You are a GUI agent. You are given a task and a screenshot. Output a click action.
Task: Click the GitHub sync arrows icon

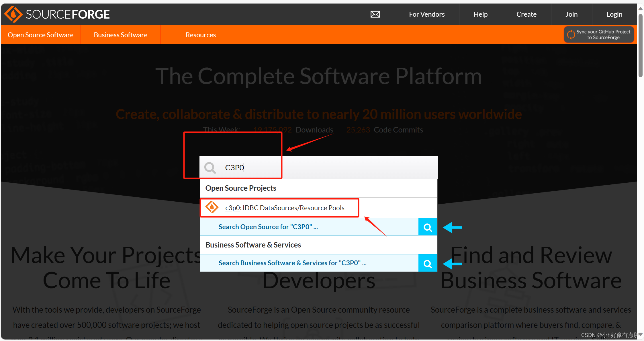pyautogui.click(x=571, y=34)
